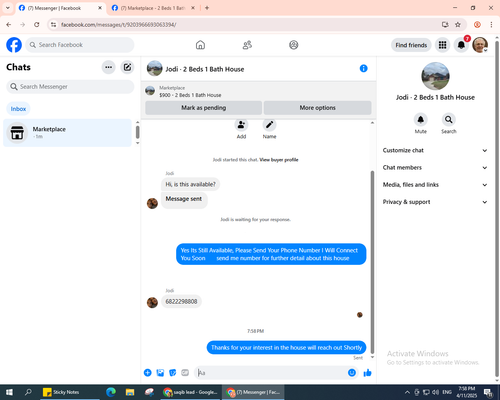The width and height of the screenshot is (500, 400).
Task: Open the Groups icon in top navigation
Action: pos(294,45)
